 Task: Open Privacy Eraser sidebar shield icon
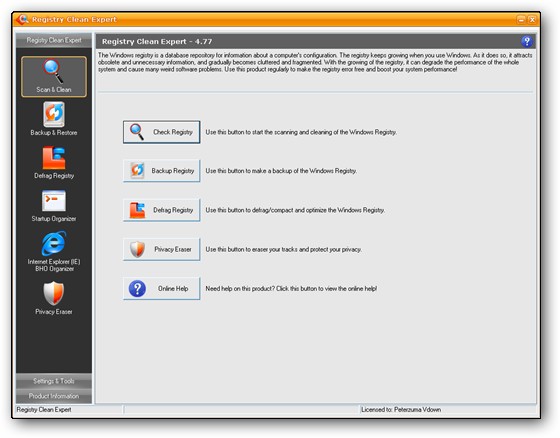point(54,293)
